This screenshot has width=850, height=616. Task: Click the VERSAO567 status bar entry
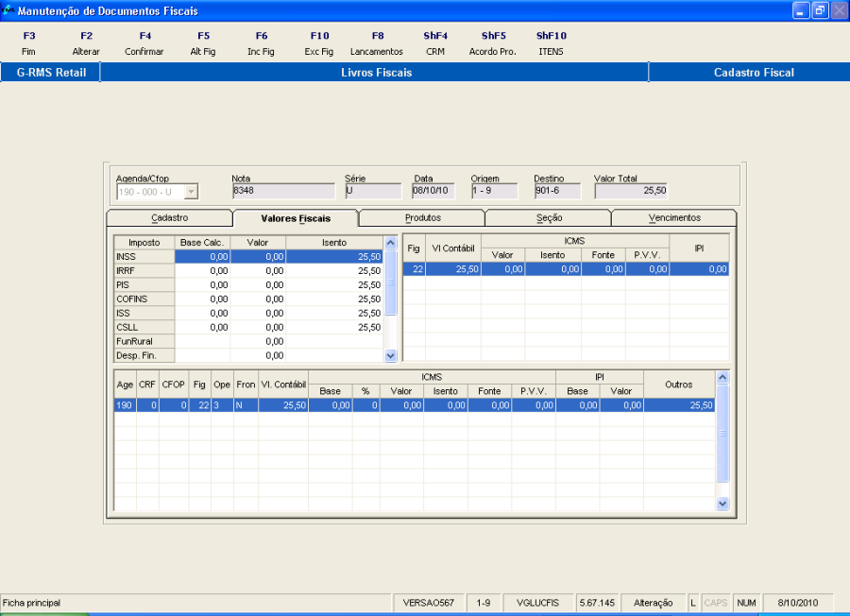428,603
